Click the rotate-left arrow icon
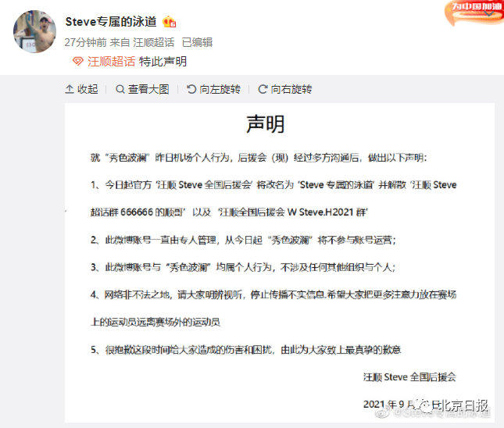 click(191, 89)
